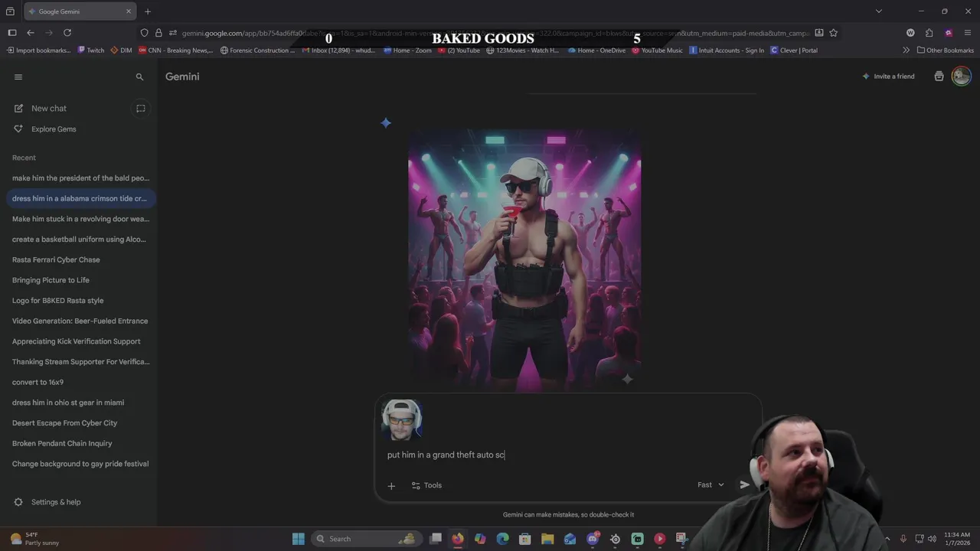The width and height of the screenshot is (980, 551).
Task: Open the Windows Start menu
Action: [298, 539]
